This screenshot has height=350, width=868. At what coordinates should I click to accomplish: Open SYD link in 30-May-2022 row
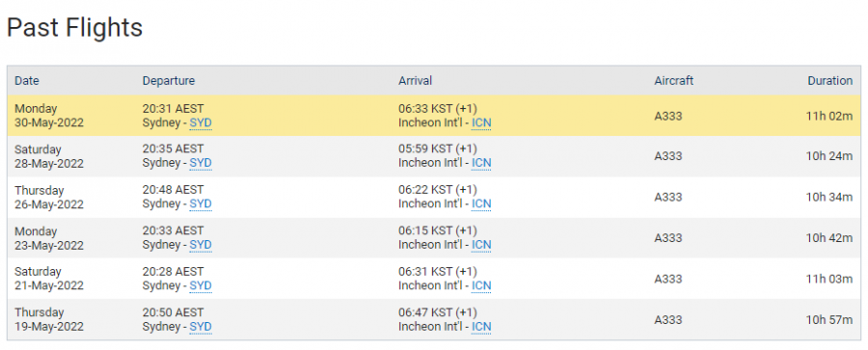[201, 122]
